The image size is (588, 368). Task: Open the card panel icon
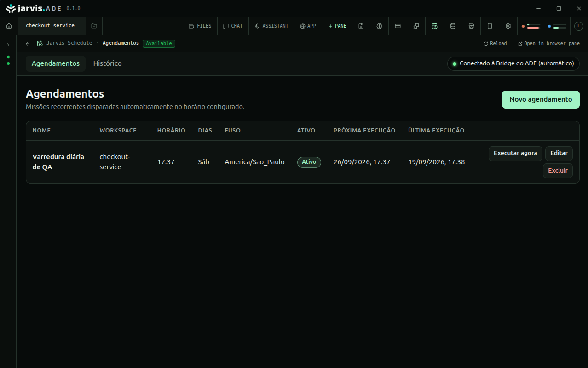(398, 26)
